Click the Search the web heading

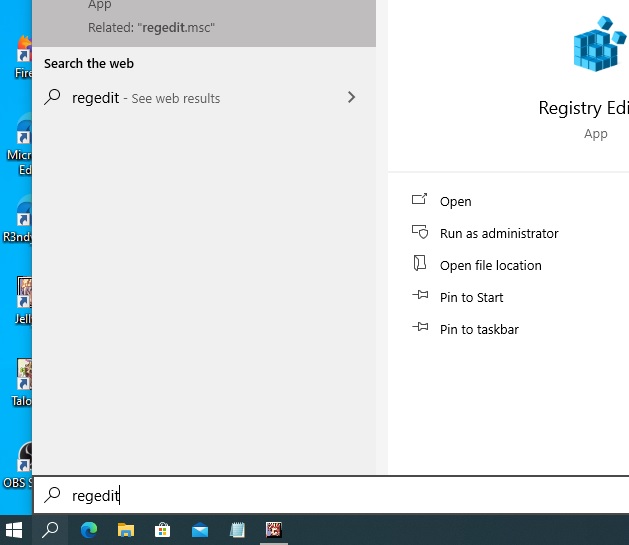pyautogui.click(x=89, y=63)
